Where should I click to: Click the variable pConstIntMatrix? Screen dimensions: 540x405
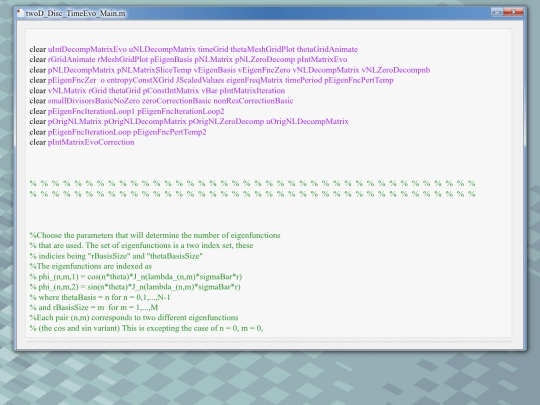171,91
